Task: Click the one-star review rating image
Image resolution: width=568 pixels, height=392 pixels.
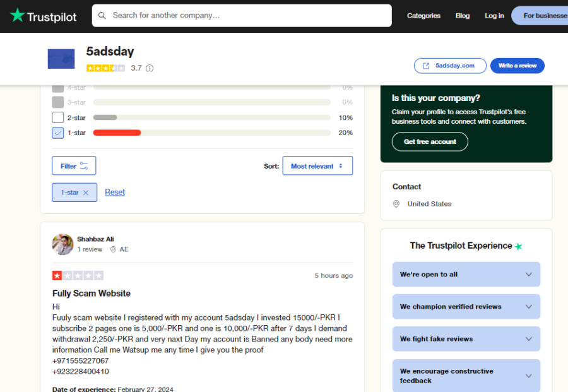Action: pyautogui.click(x=78, y=276)
